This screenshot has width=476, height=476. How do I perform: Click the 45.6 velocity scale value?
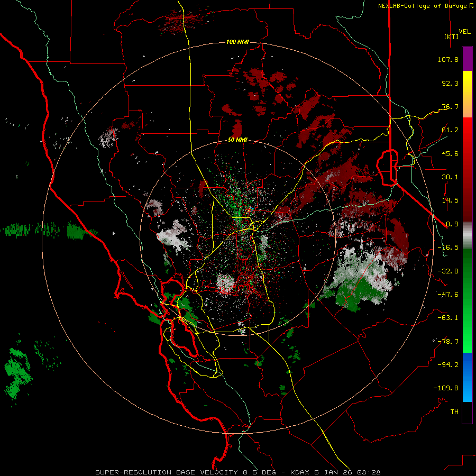tap(450, 153)
